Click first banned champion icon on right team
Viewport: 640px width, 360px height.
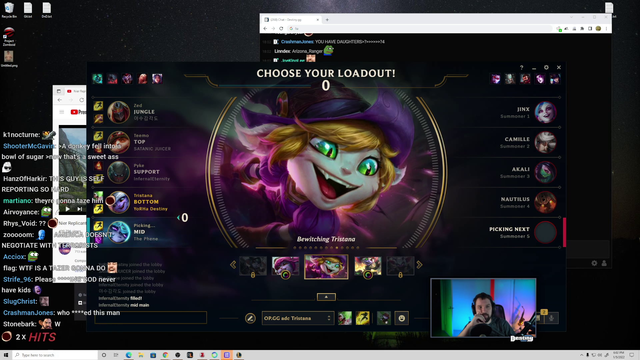pos(496,78)
